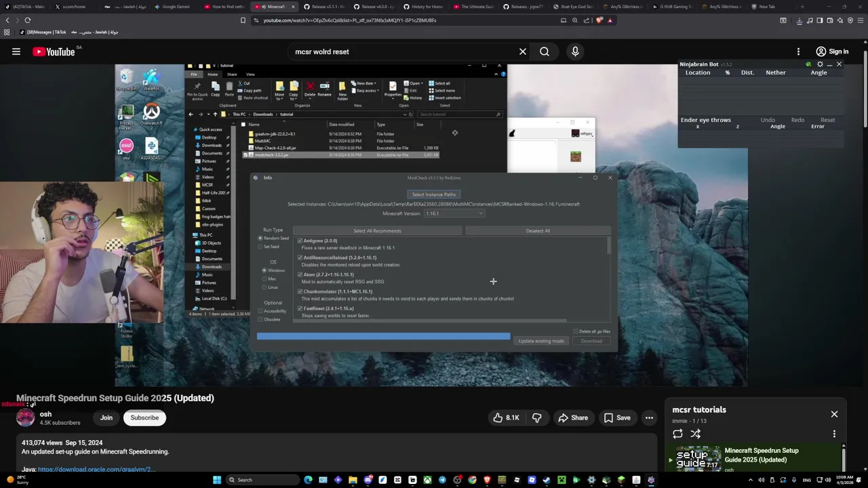Toggle Chunkumulator mod checkbox

coord(300,291)
